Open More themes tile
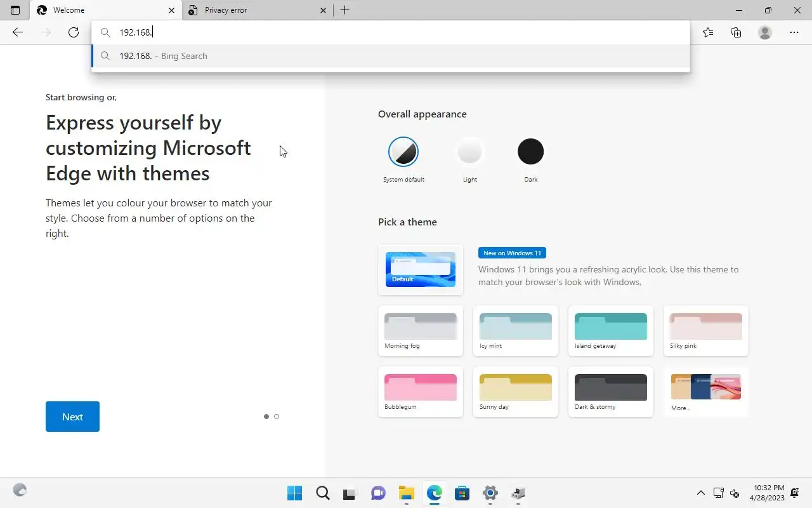Screen dimensions: 812x508 click(706, 392)
